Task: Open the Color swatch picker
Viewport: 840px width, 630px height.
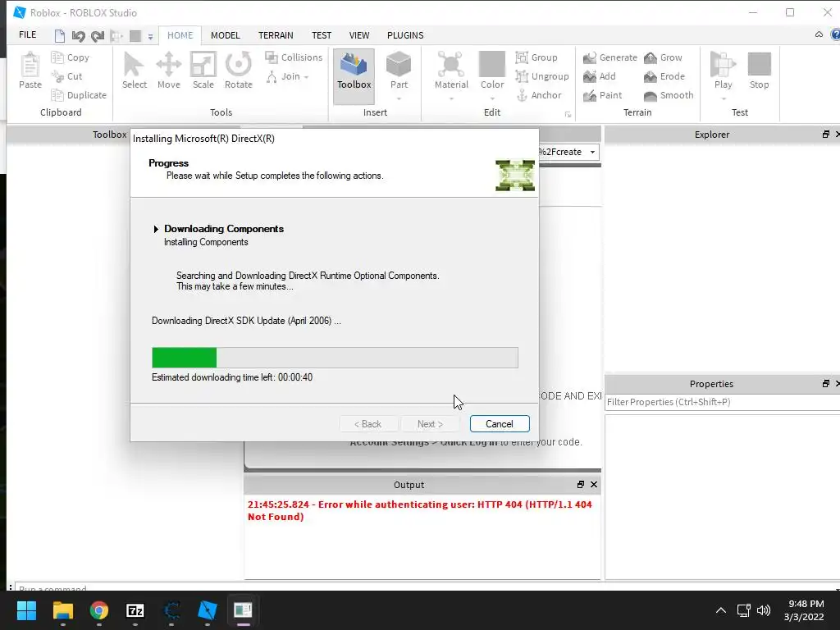Action: point(492,71)
